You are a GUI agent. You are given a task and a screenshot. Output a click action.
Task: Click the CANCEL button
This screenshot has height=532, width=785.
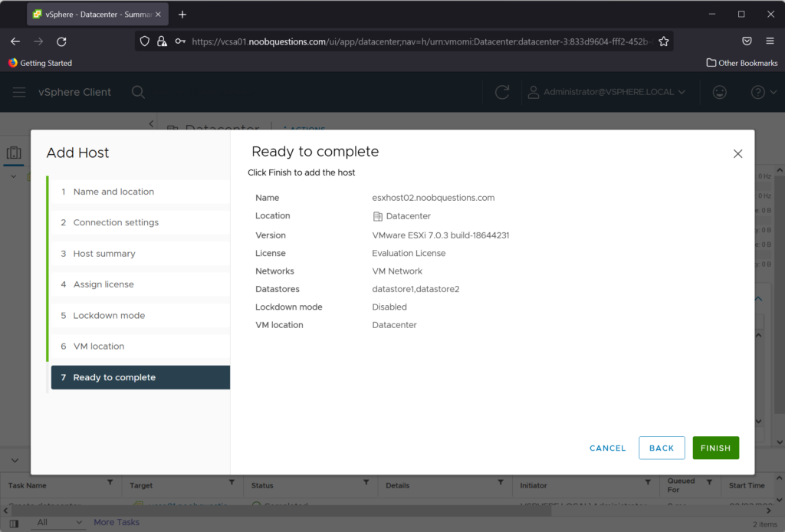tap(607, 448)
